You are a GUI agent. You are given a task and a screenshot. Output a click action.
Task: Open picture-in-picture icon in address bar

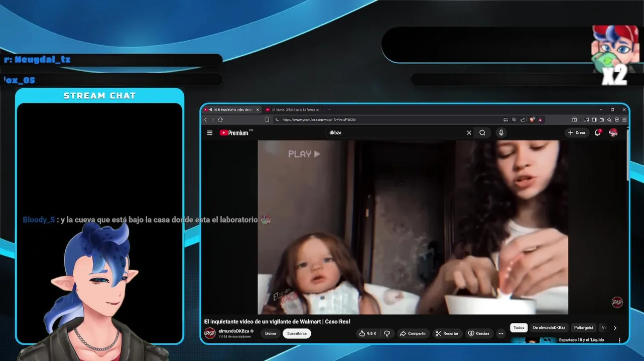[505, 120]
